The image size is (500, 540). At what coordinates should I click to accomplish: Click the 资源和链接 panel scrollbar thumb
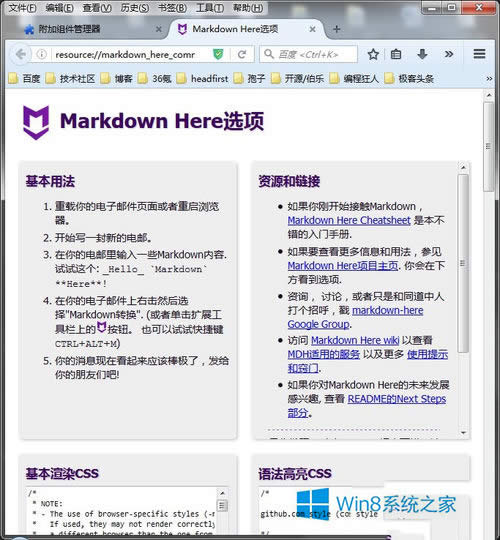pyautogui.click(x=463, y=263)
